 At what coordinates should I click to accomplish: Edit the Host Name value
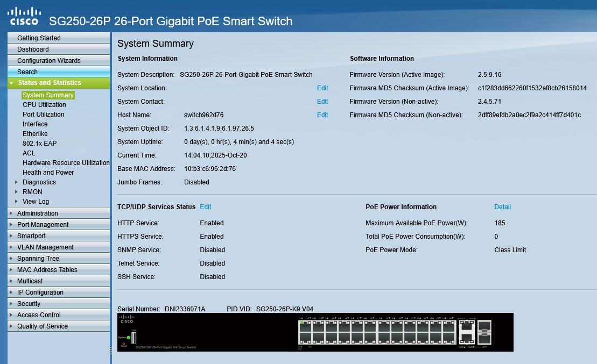point(322,115)
